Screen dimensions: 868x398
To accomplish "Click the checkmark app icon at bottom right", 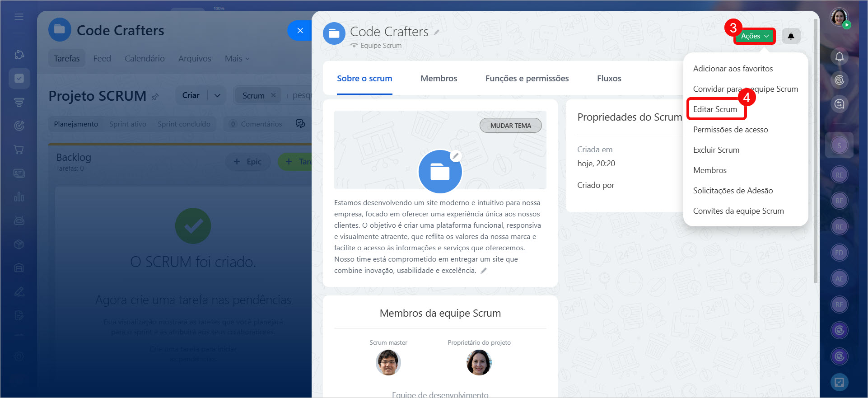I will pyautogui.click(x=839, y=383).
